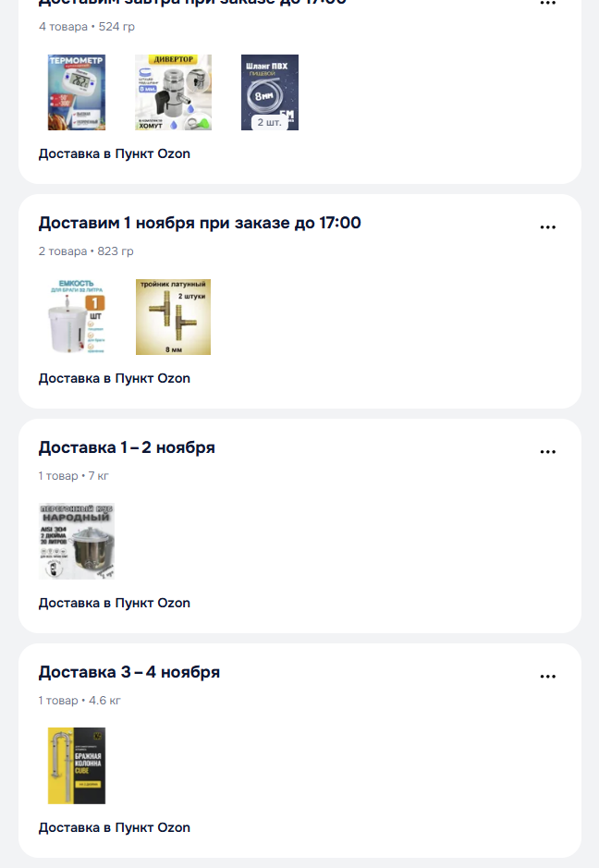Click Доставка в Пункт Ozon in 3–4 ноября card
Viewport: 599px width, 868px height.
coord(114,828)
